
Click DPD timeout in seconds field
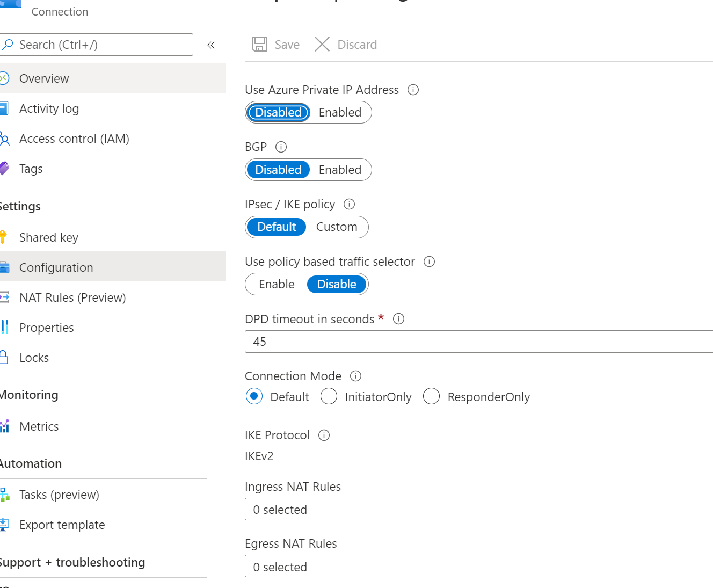pos(478,342)
